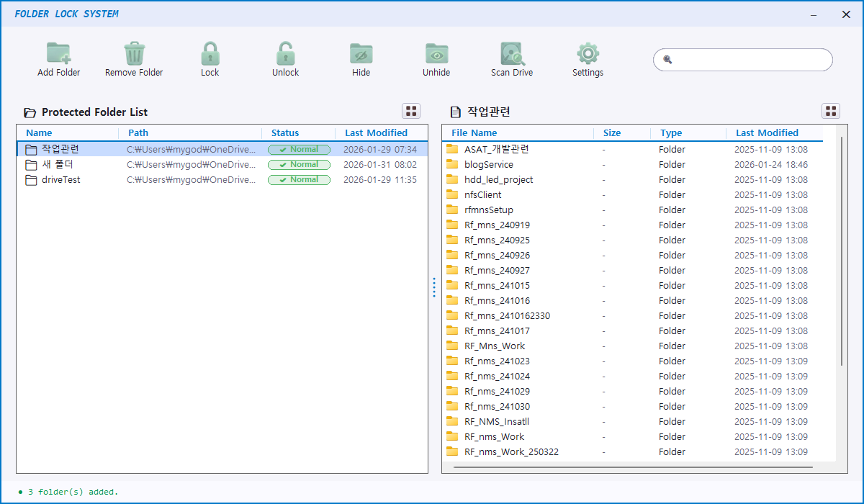Click Normal status badge of 새 폴더
The image size is (864, 504).
pos(299,165)
